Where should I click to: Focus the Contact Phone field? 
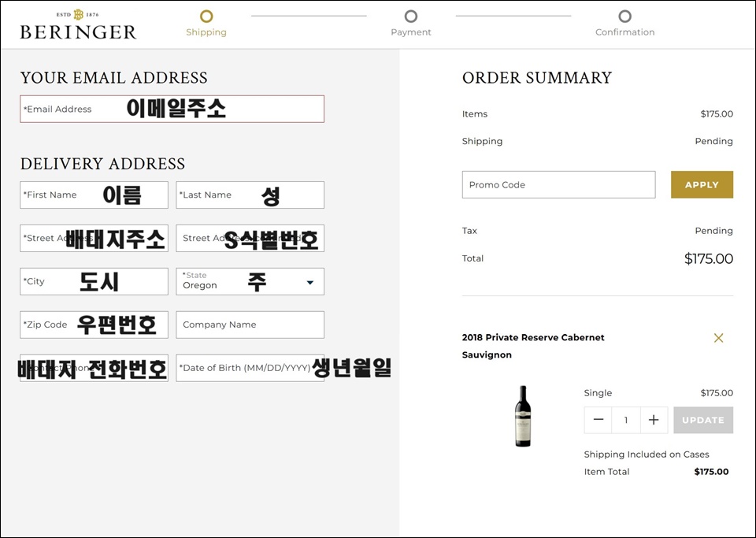tap(94, 368)
